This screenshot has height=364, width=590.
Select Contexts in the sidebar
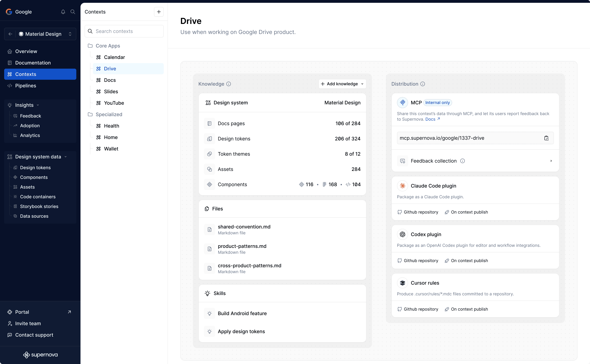40,74
